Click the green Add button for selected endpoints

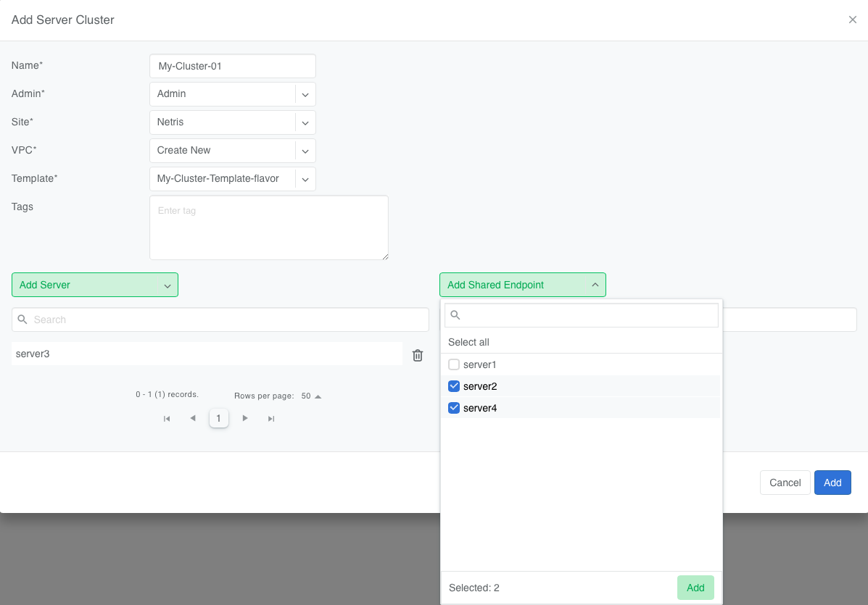pyautogui.click(x=695, y=588)
